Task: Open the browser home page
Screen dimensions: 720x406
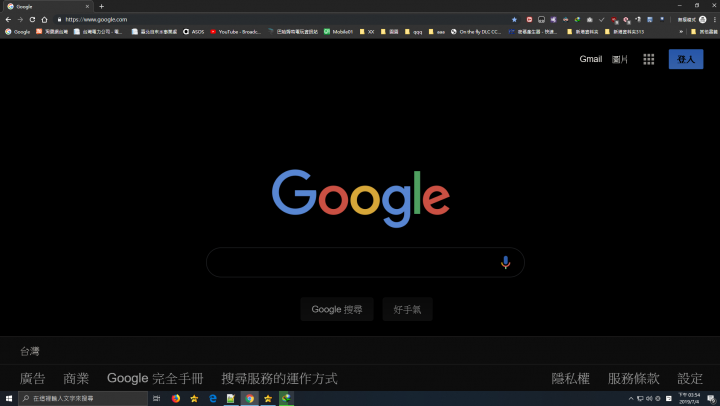Action: click(x=45, y=19)
